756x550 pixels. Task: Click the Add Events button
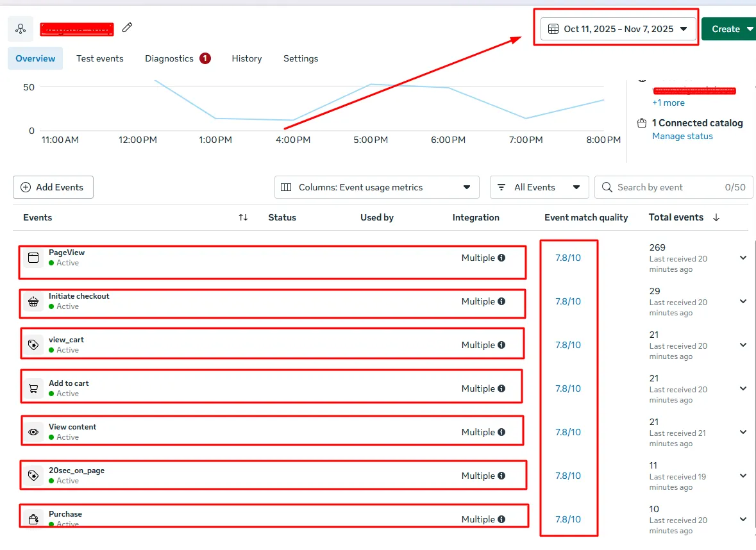[53, 187]
